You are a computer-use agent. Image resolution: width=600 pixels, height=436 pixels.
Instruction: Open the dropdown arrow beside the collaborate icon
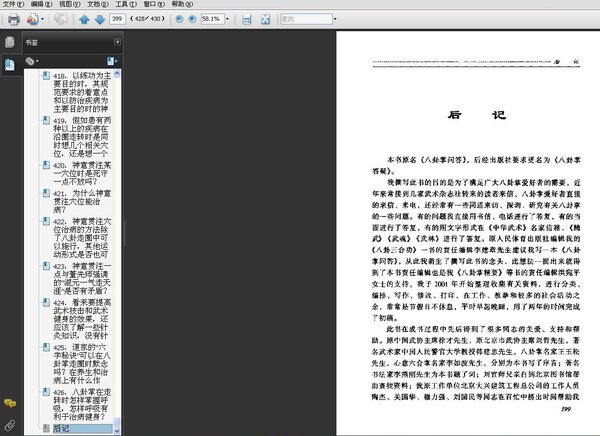(42, 19)
